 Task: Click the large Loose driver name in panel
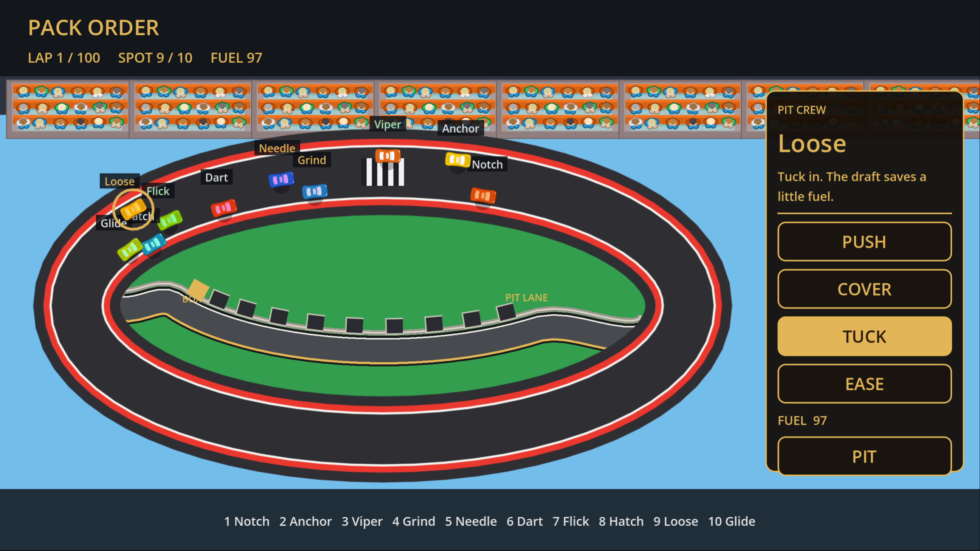click(x=812, y=143)
